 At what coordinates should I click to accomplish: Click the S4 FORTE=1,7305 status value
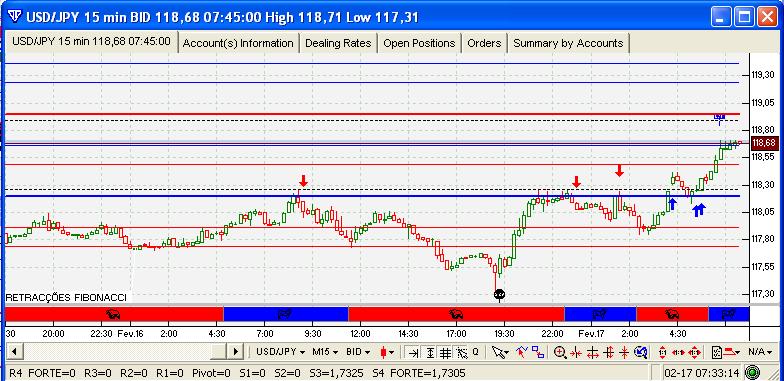pyautogui.click(x=420, y=373)
